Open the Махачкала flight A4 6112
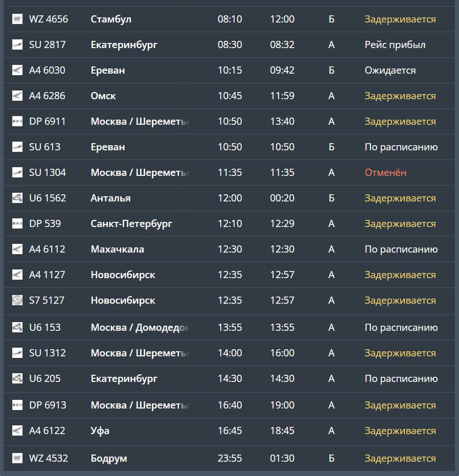The width and height of the screenshot is (459, 476). click(x=229, y=249)
